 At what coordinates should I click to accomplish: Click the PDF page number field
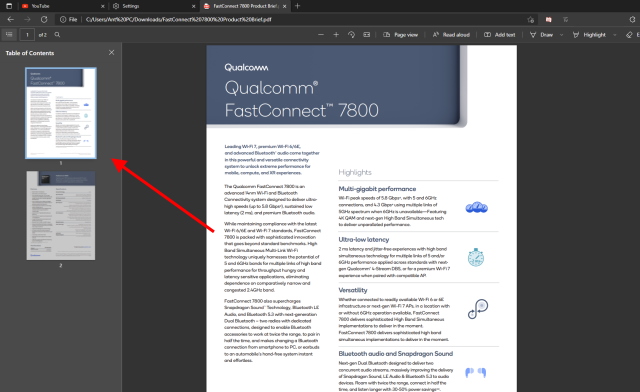tap(27, 35)
